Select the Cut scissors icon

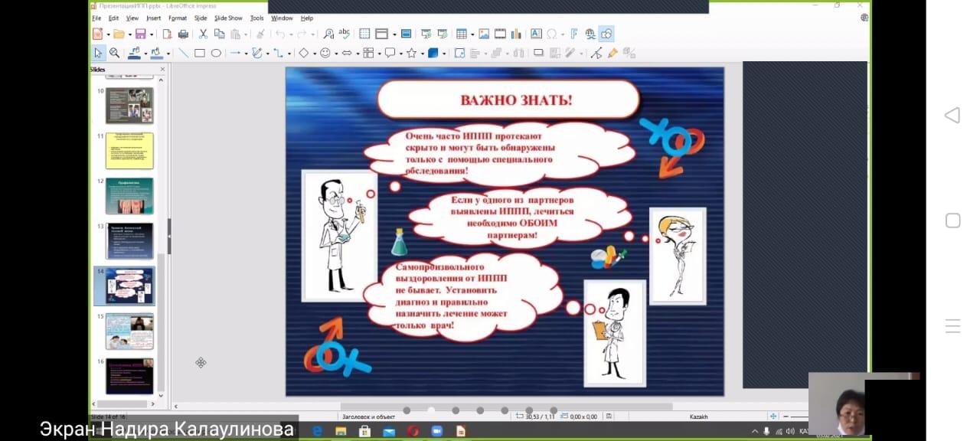point(203,34)
